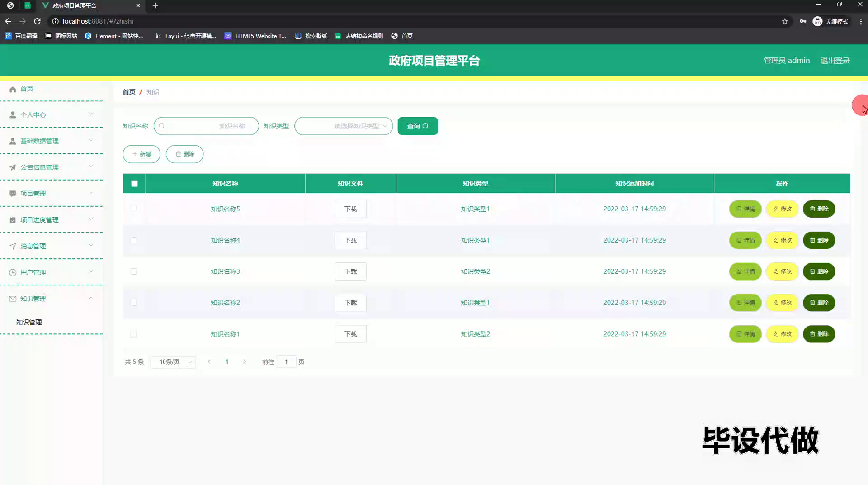868x485 pixels.
Task: Click the 项目进度管理 clipboard icon
Action: point(13,220)
